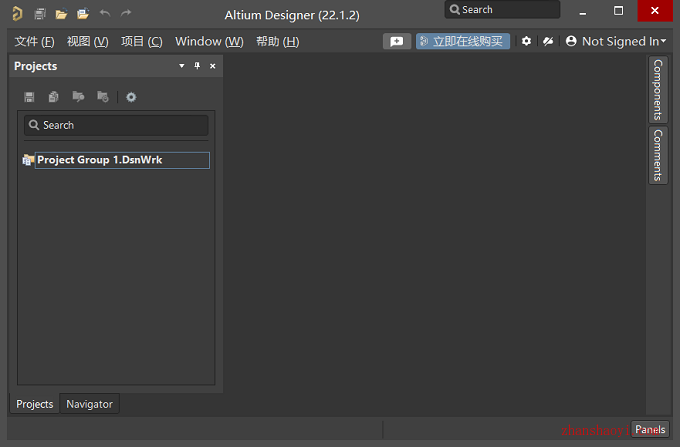Image resolution: width=680 pixels, height=447 pixels.
Task: Click the notifications icon beside the gear
Action: pyautogui.click(x=548, y=41)
